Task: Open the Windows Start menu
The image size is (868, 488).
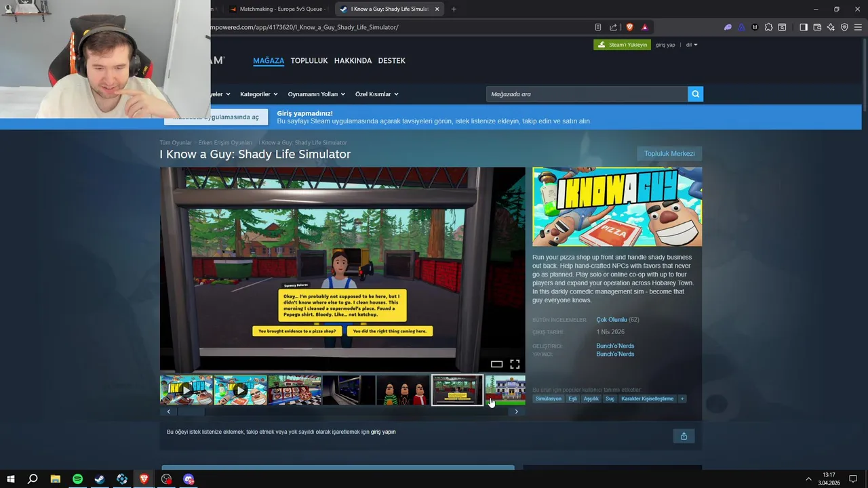Action: pyautogui.click(x=11, y=479)
